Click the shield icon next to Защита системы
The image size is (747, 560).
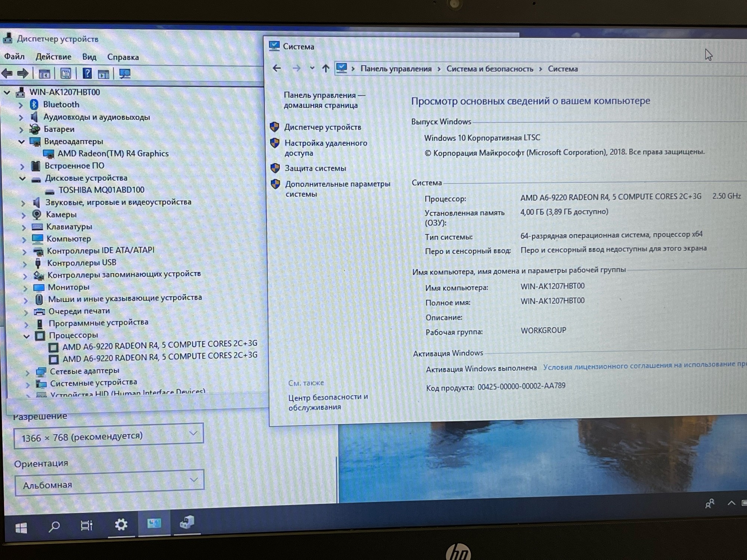click(x=275, y=168)
